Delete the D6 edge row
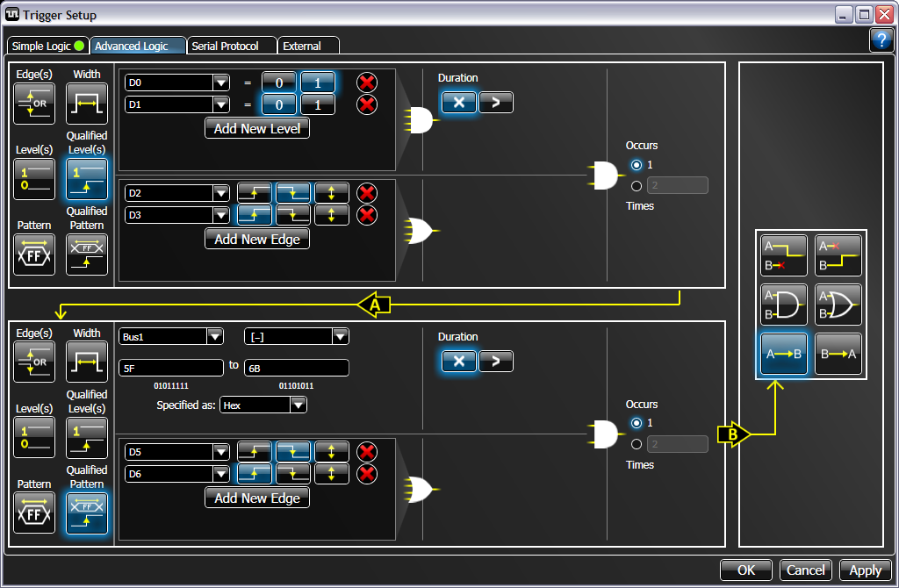This screenshot has height=588, width=899. pos(367,474)
